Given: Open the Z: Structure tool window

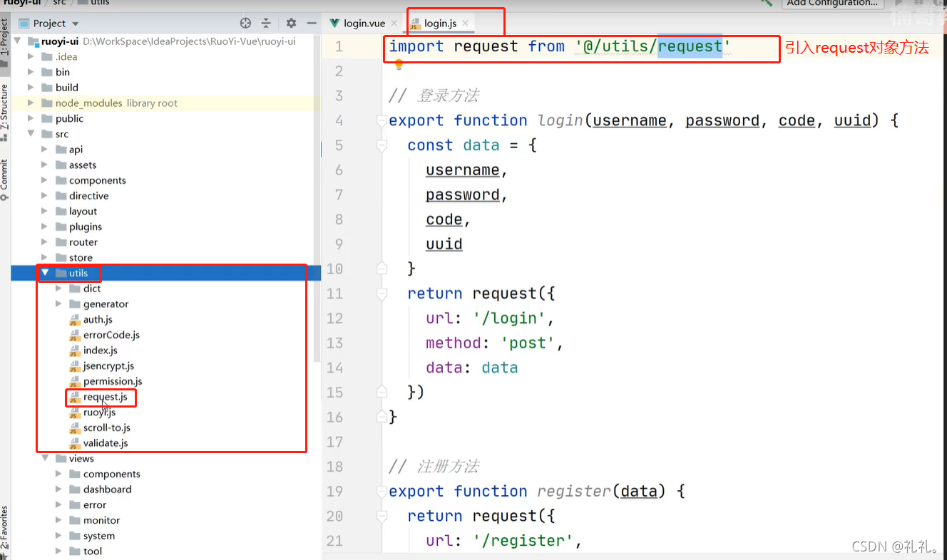Looking at the screenshot, I should coord(5,112).
